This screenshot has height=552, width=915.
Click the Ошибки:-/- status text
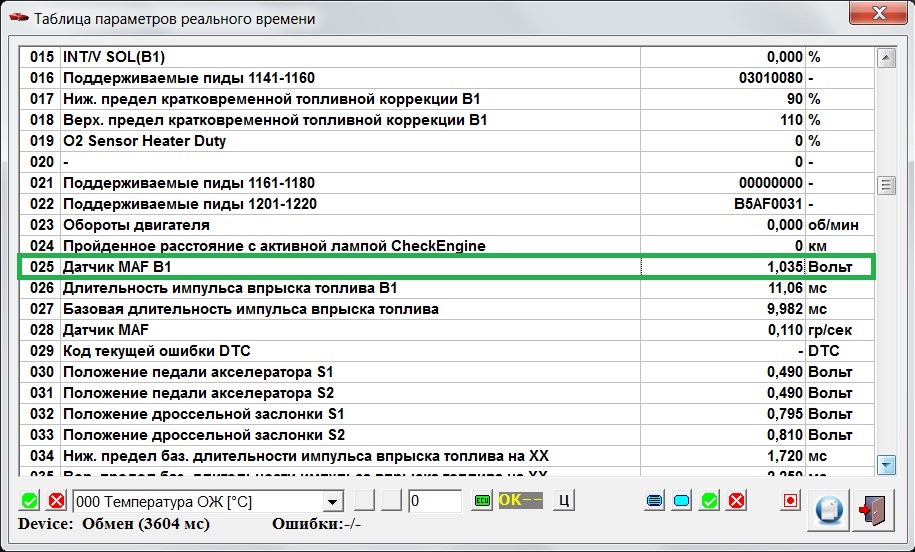(316, 523)
